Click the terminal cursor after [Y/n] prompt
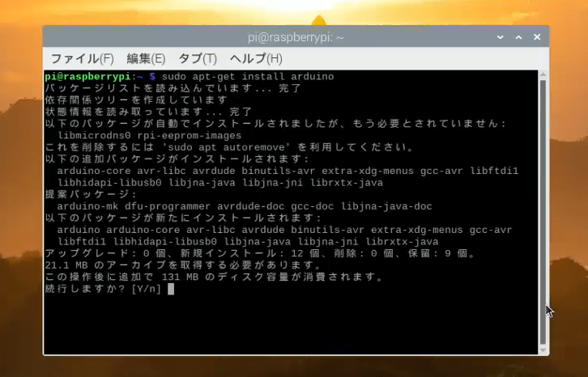 [x=171, y=289]
